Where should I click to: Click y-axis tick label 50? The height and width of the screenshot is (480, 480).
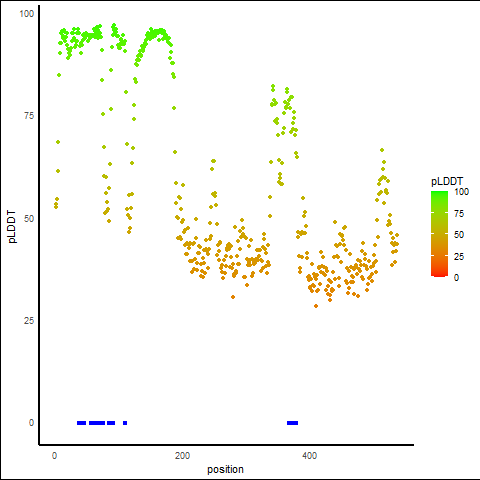tap(29, 219)
